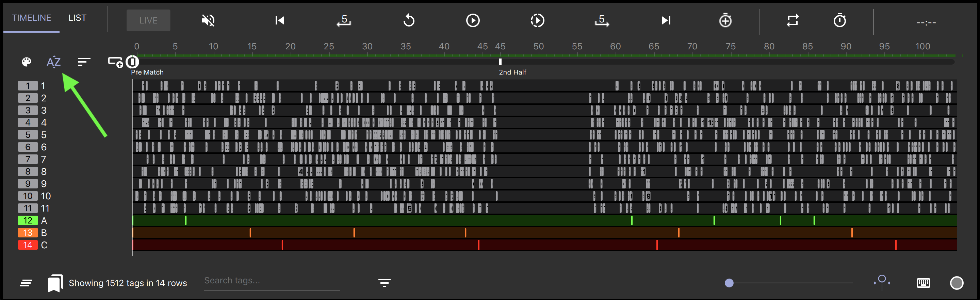
Task: Click the add row icon
Action: click(x=115, y=62)
